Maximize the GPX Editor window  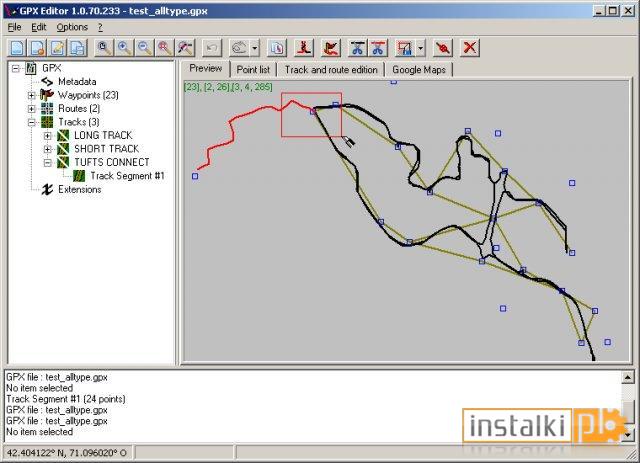pos(613,11)
